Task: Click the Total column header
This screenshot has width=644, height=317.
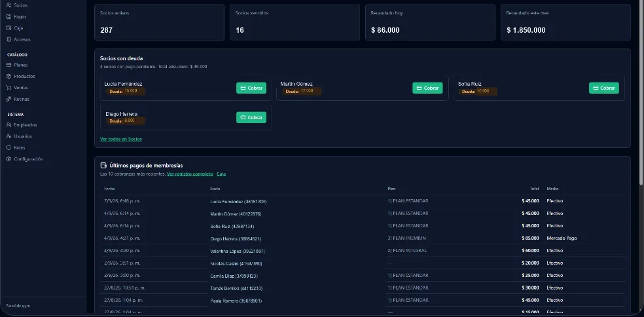Action: (x=534, y=189)
